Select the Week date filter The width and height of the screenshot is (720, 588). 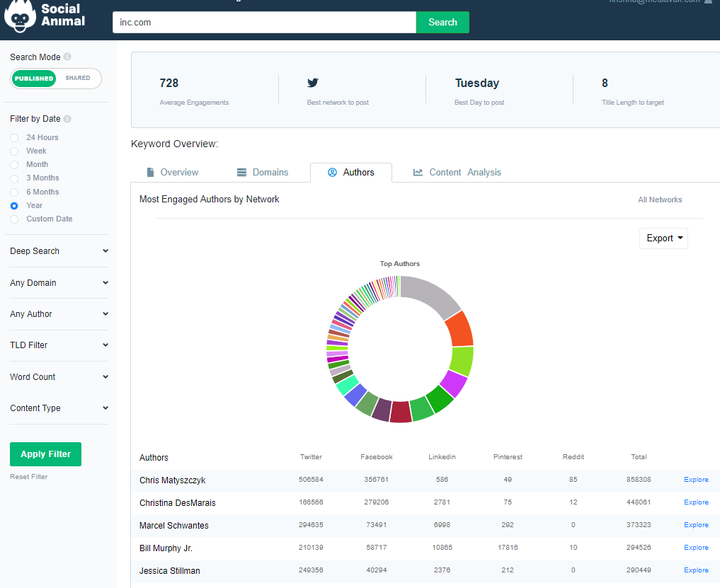pos(14,151)
